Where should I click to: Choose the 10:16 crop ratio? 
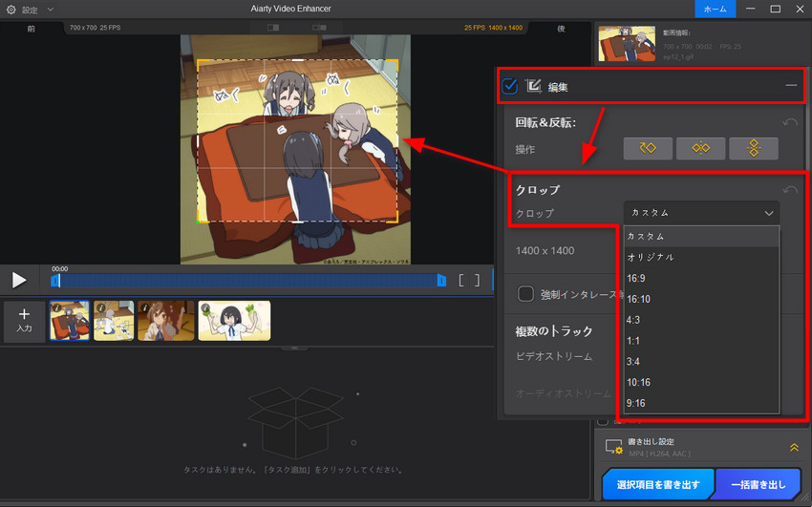(x=701, y=382)
